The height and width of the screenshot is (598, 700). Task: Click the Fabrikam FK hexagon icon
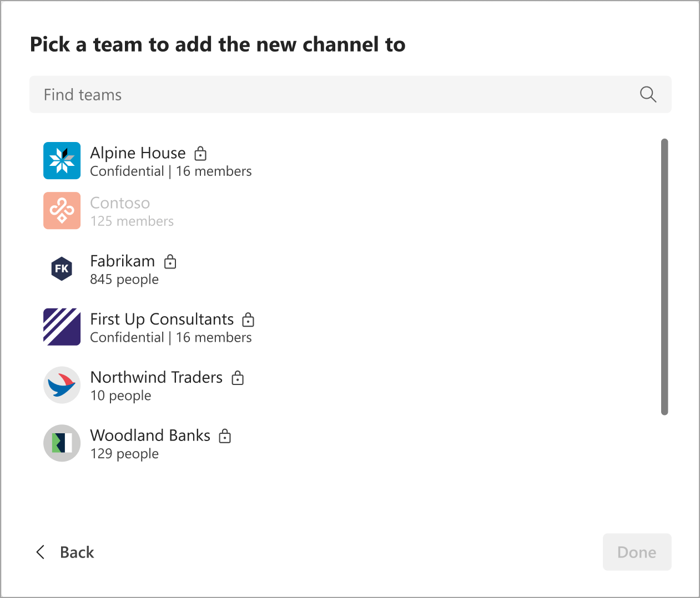point(62,269)
